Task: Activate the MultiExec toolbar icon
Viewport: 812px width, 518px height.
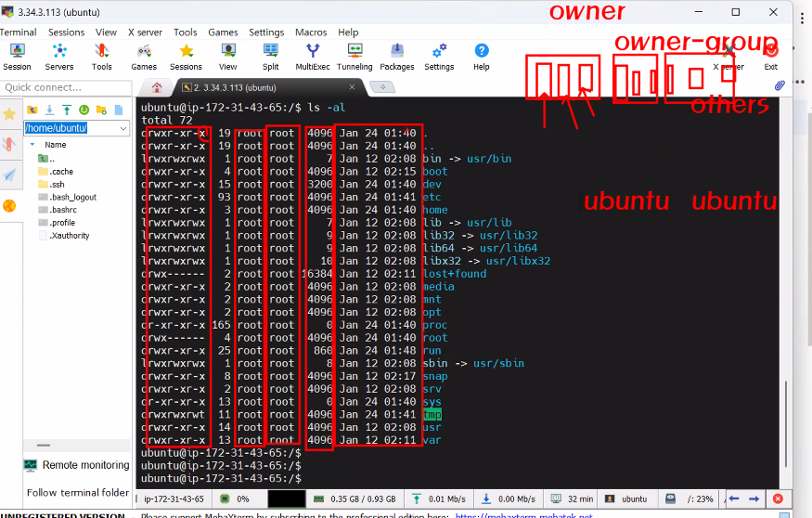Action: pos(312,57)
